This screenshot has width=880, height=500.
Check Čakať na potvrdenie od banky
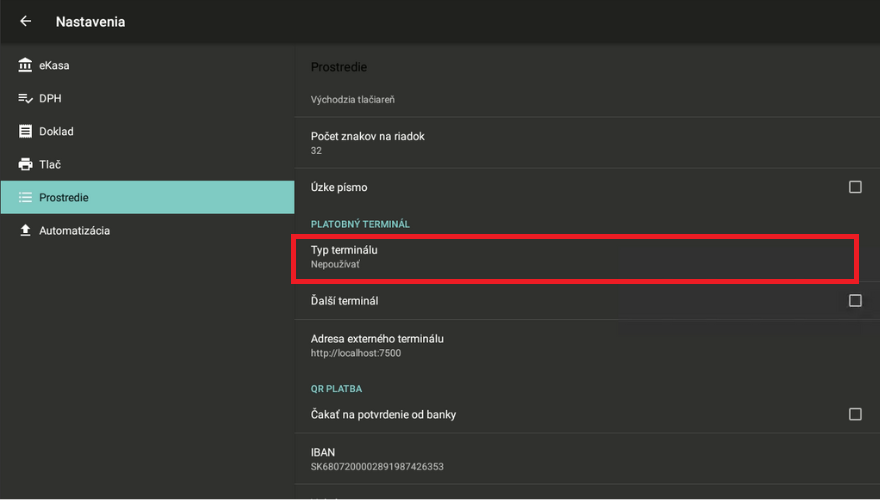[x=855, y=414]
